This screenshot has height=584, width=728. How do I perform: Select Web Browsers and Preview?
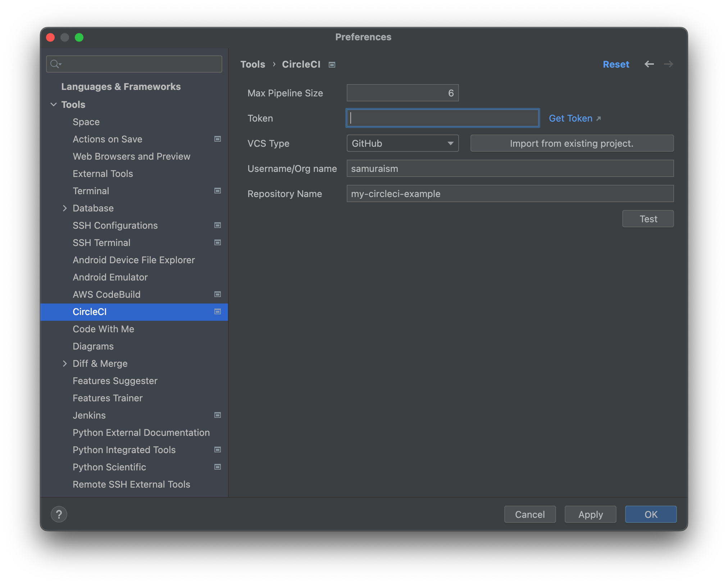(x=131, y=156)
